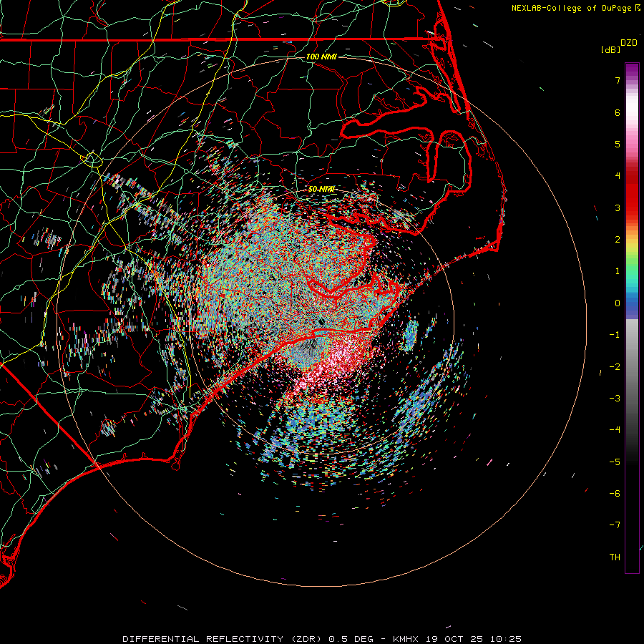Image resolution: width=644 pixels, height=644 pixels.
Task: Click the 2 value on the scale
Action: (x=618, y=240)
